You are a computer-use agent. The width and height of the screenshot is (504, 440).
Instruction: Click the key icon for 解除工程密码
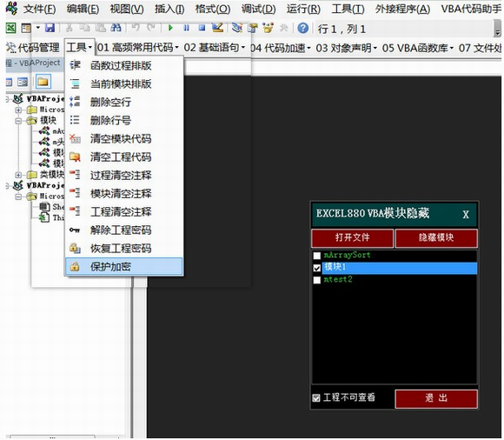75,230
